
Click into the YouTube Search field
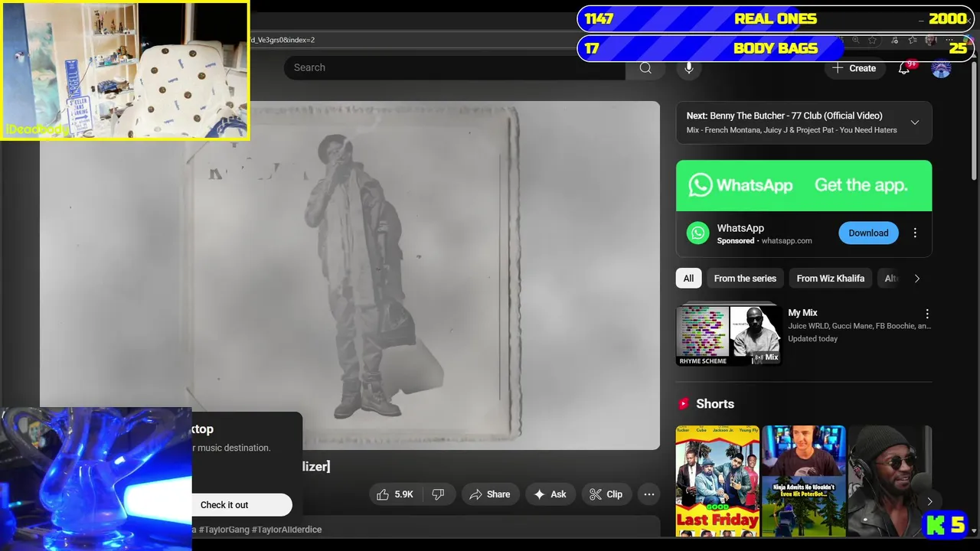point(455,67)
